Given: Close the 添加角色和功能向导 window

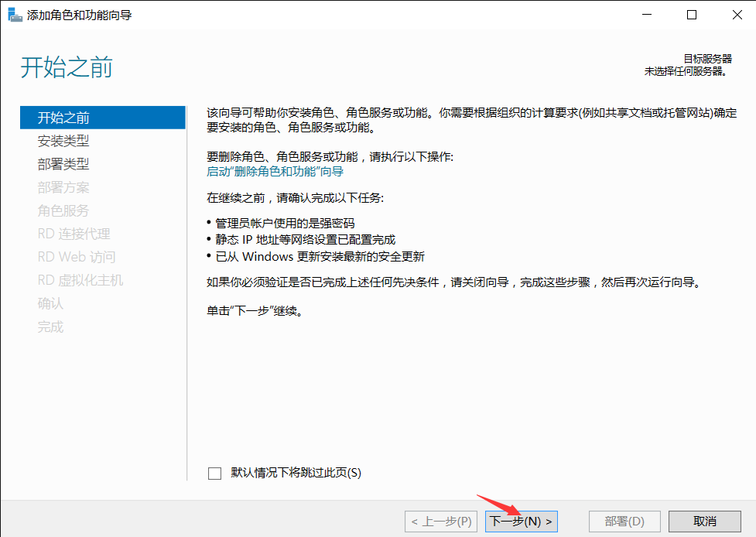Looking at the screenshot, I should tap(737, 15).
